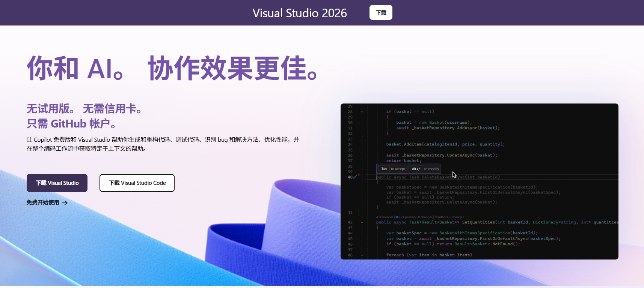644x288 pixels.
Task: Click 下载 Visual Studio Code button
Action: pyautogui.click(x=137, y=183)
